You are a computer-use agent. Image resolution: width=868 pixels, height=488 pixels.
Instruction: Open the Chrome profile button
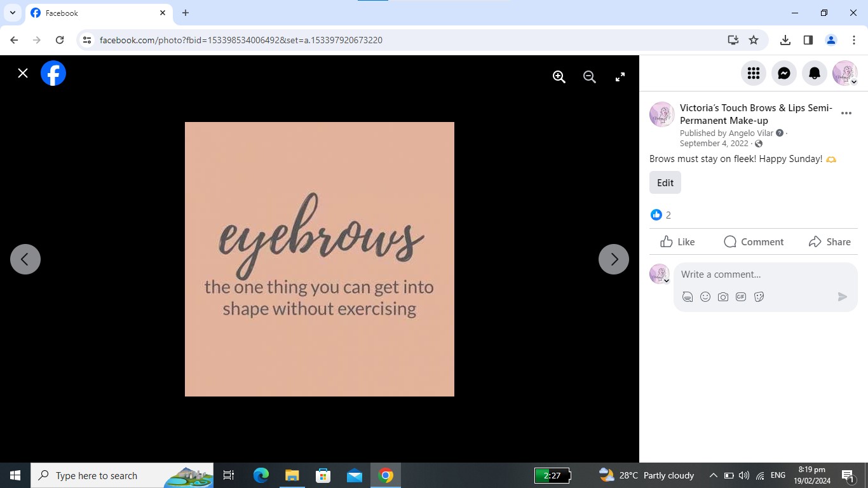(831, 40)
